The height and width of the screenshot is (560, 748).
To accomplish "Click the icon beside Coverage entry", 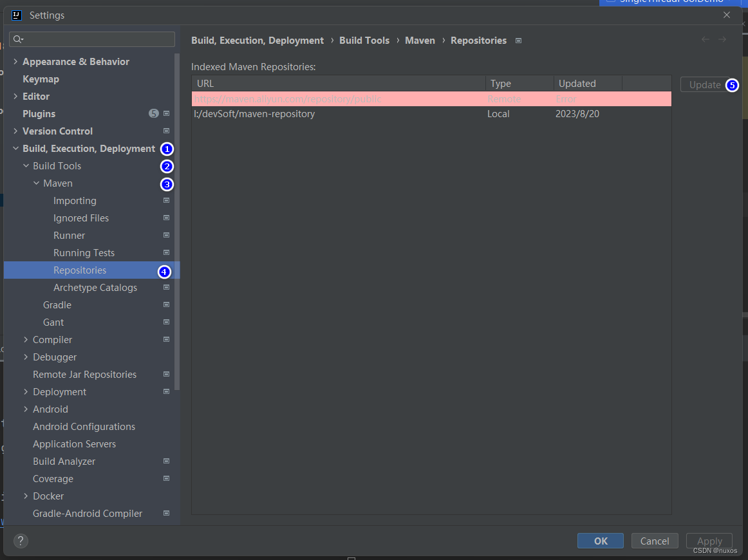I will pyautogui.click(x=166, y=478).
